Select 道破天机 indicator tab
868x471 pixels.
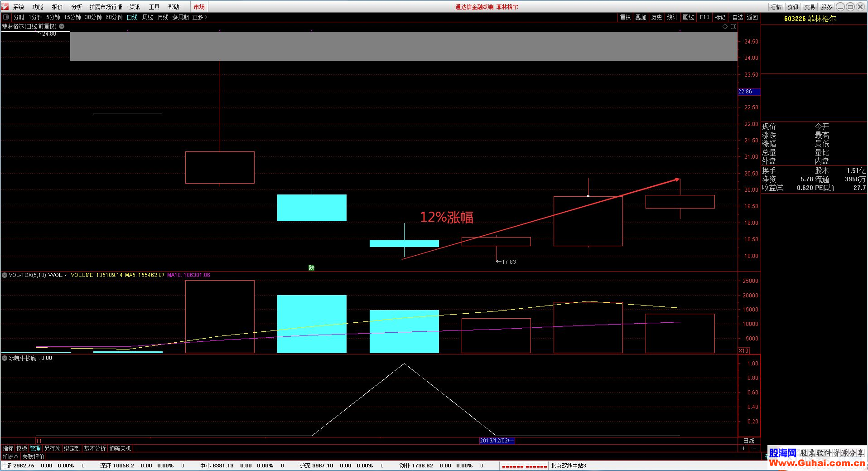coord(121,448)
